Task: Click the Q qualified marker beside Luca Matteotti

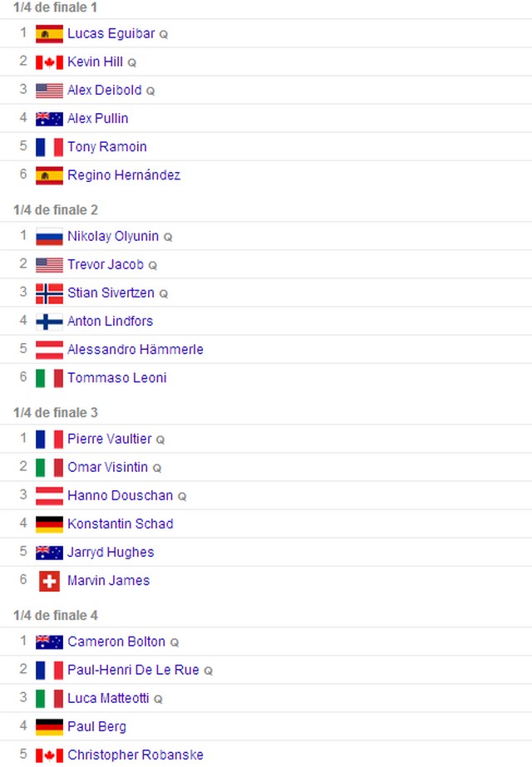Action: point(158,700)
